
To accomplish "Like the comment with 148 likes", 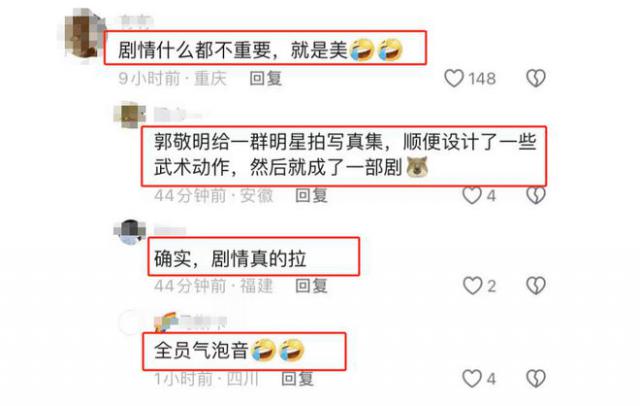I will click(x=453, y=78).
